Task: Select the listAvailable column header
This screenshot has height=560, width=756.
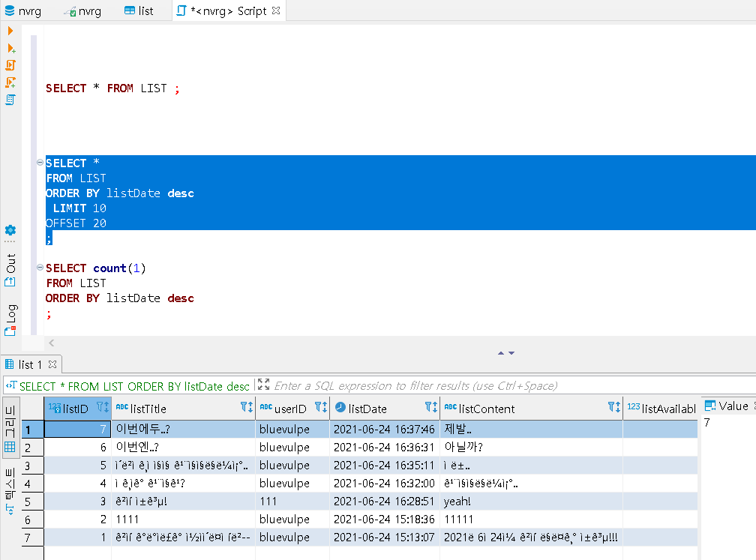Action: pyautogui.click(x=661, y=409)
